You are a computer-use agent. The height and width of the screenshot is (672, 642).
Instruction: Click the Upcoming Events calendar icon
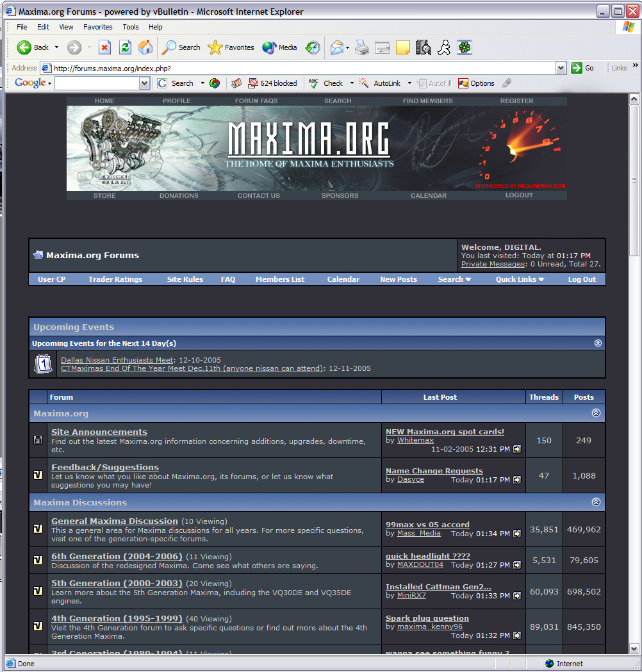click(43, 365)
